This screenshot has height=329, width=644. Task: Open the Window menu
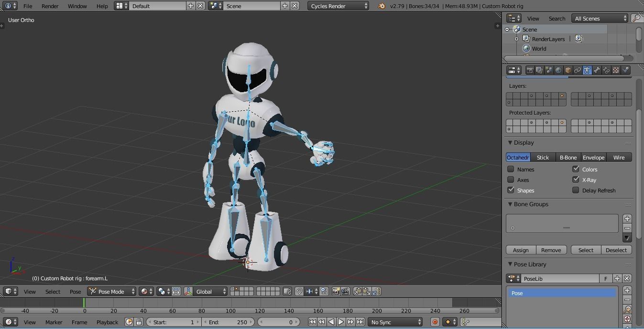point(77,6)
